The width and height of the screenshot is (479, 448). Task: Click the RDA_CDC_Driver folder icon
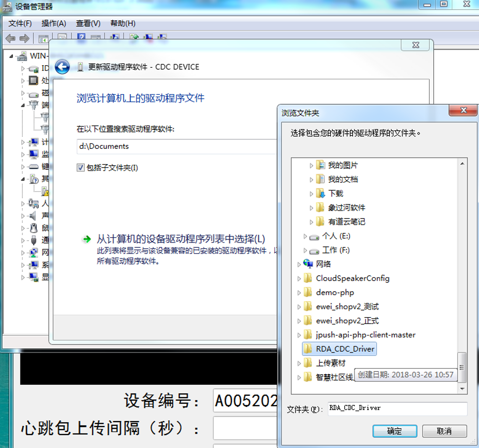(308, 349)
